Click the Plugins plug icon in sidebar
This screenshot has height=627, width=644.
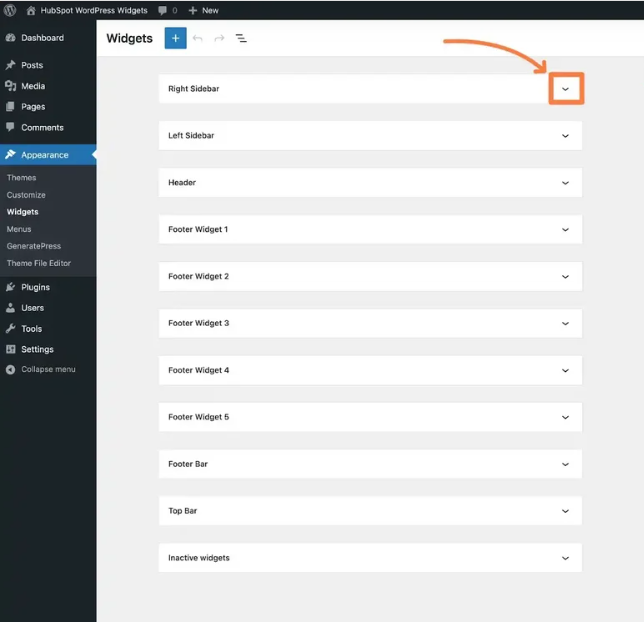(x=11, y=287)
